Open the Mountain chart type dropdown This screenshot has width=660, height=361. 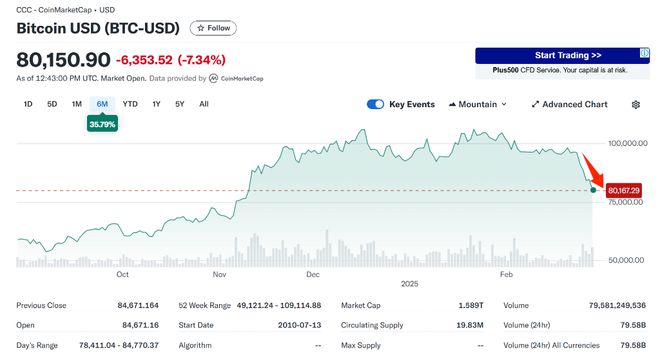click(478, 104)
